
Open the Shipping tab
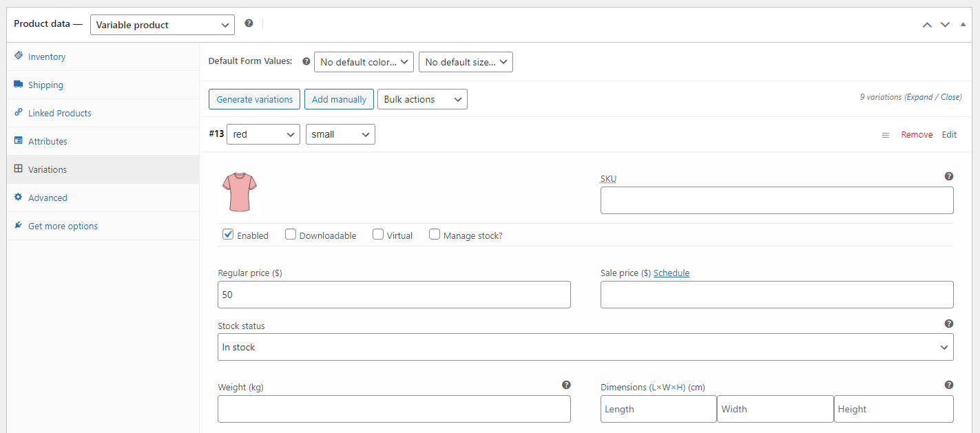(x=103, y=85)
